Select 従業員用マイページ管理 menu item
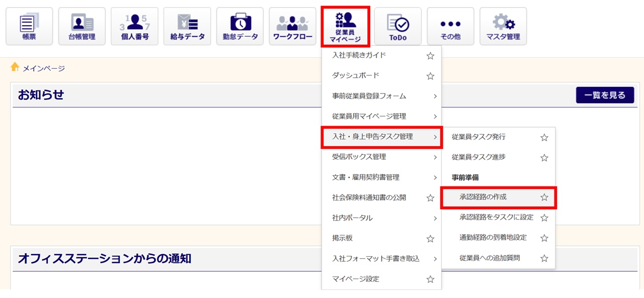This screenshot has width=644, height=298. 381,116
